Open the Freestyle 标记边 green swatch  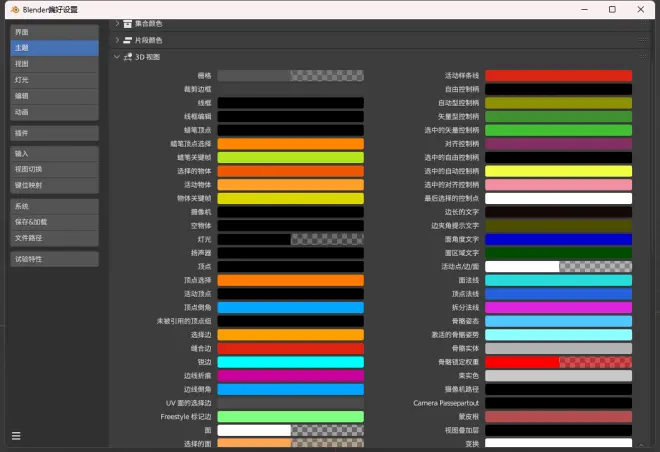point(290,417)
